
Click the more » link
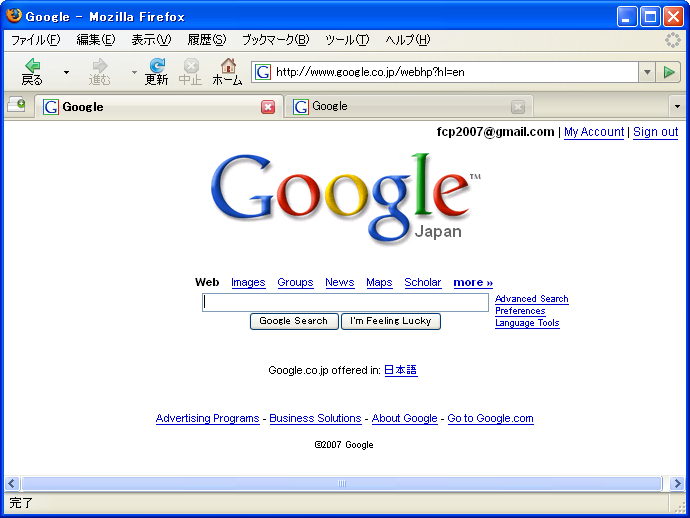[x=473, y=283]
